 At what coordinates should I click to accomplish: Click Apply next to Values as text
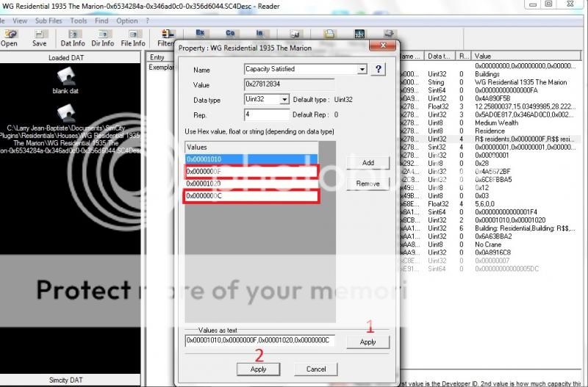367,341
